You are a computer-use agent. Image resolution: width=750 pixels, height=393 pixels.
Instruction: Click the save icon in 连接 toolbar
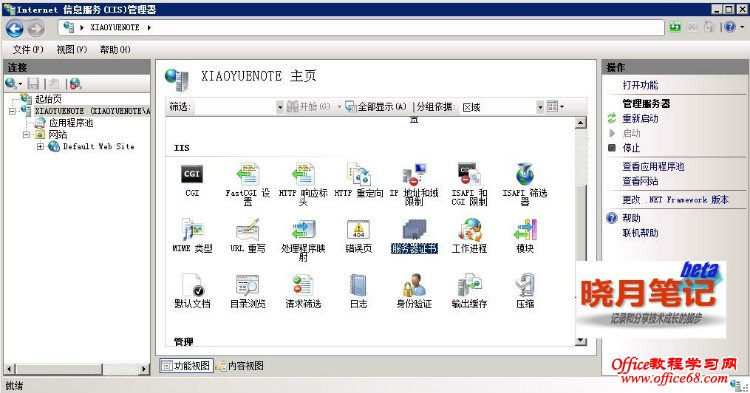tap(33, 84)
